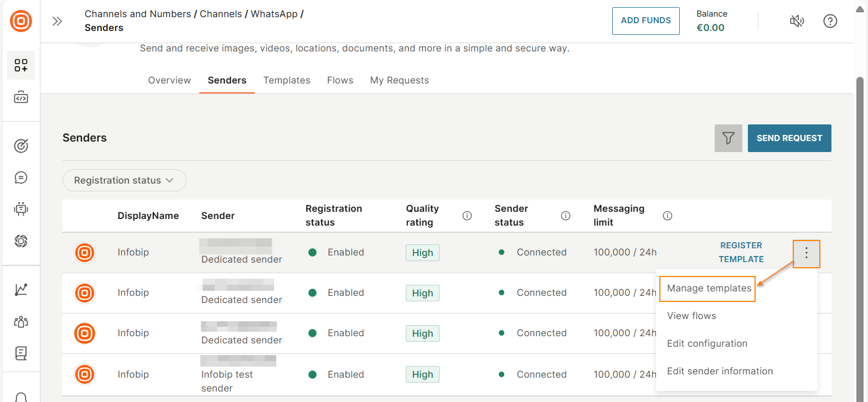This screenshot has width=868, height=402.
Task: Open the book logs icon in sidebar
Action: coord(21,353)
